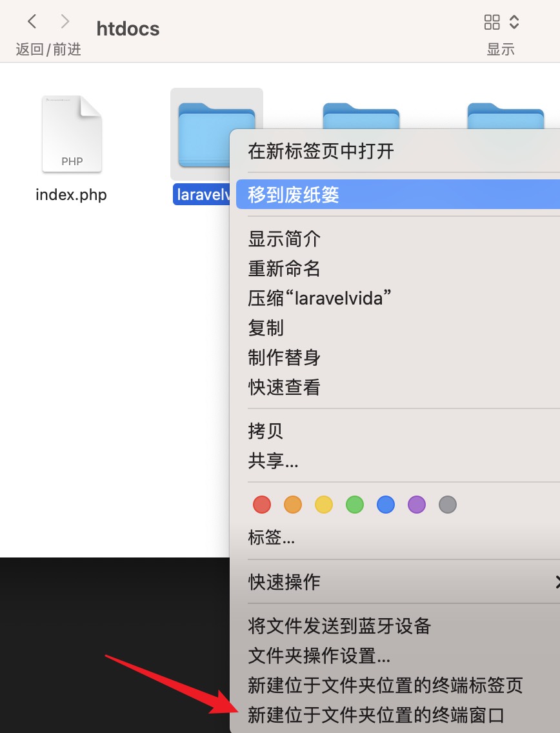560x733 pixels.
Task: Choose 移到废纸篓 to trash the folder
Action: [294, 195]
